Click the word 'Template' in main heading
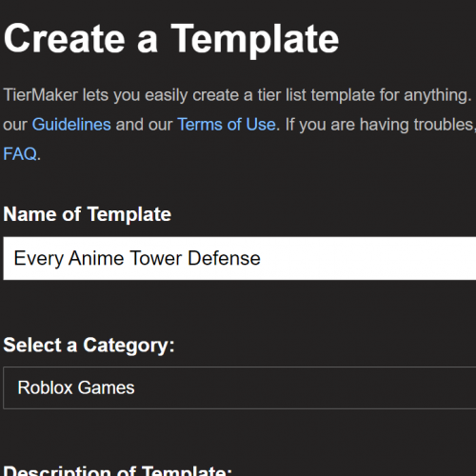 [255, 40]
